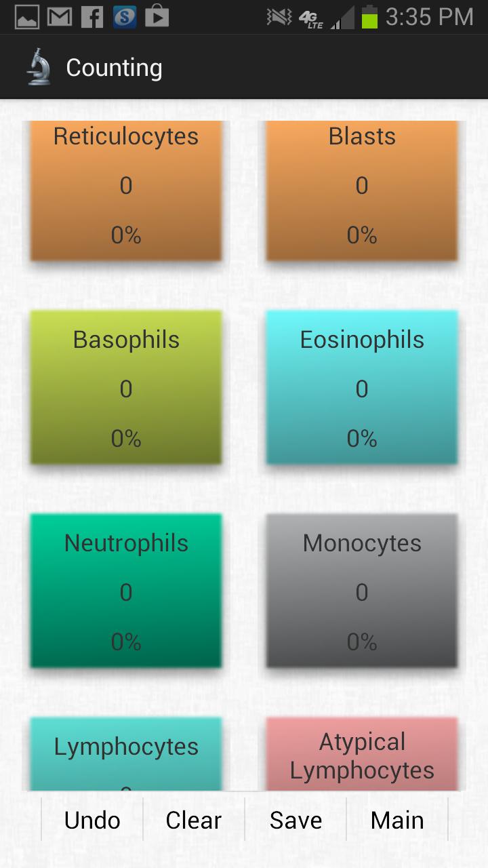The height and width of the screenshot is (868, 488).
Task: Tap the Play Store notification icon
Action: coord(157,16)
